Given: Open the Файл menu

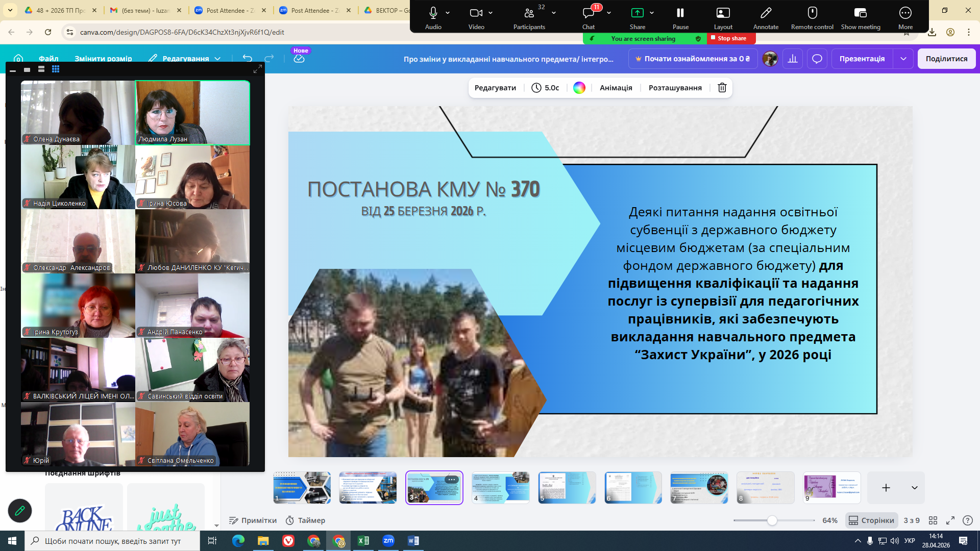Looking at the screenshot, I should click(48, 59).
